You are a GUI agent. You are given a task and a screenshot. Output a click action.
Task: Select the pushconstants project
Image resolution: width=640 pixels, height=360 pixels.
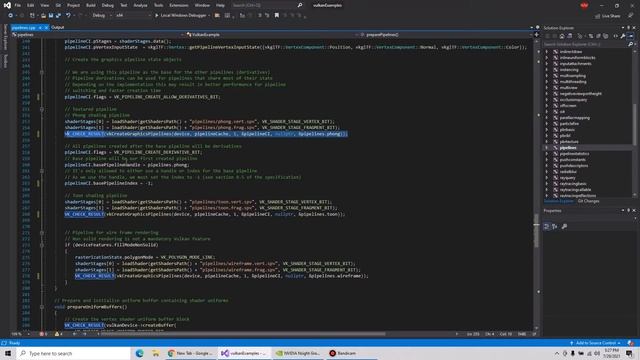coord(573,160)
